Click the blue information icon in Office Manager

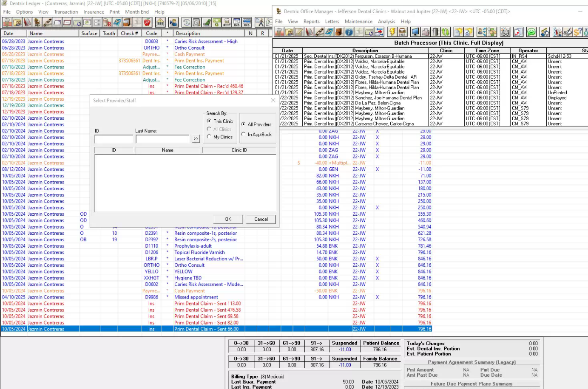tap(349, 32)
